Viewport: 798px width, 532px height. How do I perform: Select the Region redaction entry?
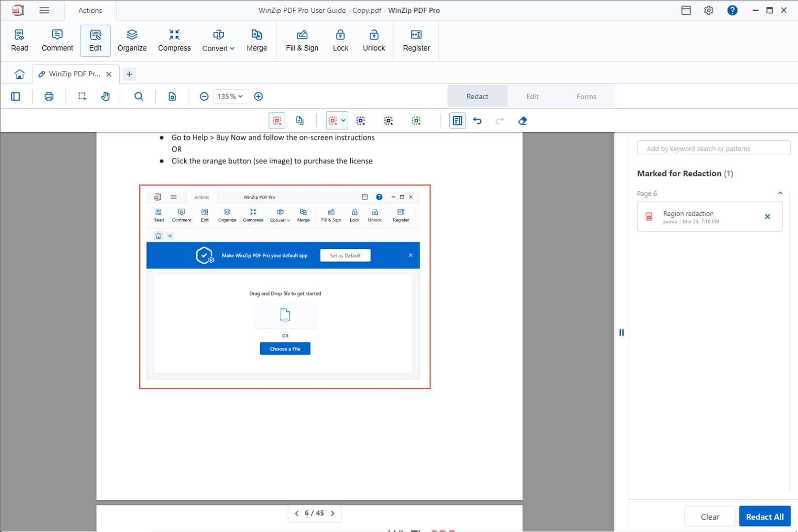point(709,217)
